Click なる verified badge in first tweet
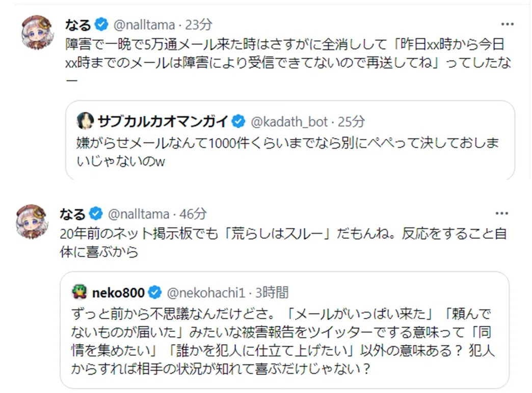Image resolution: width=532 pixels, height=393 pixels. click(101, 24)
